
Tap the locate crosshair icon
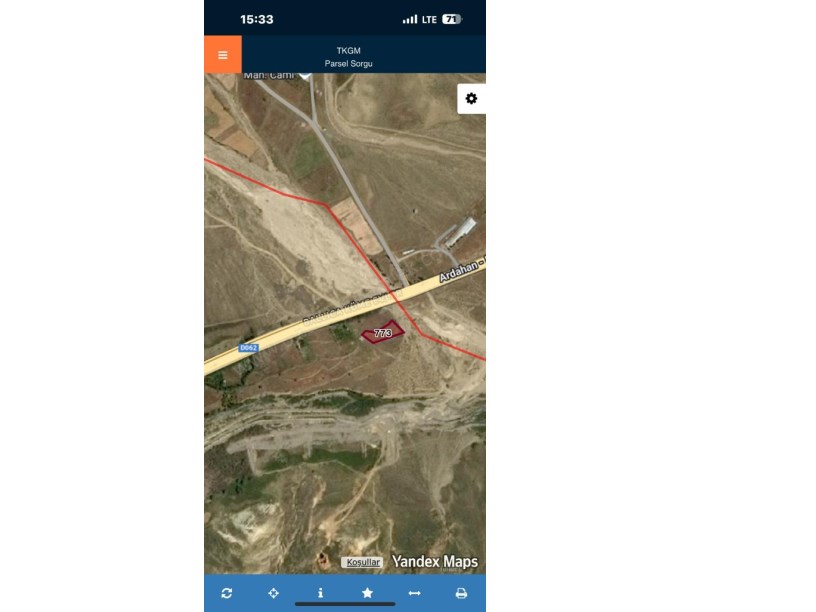[273, 593]
